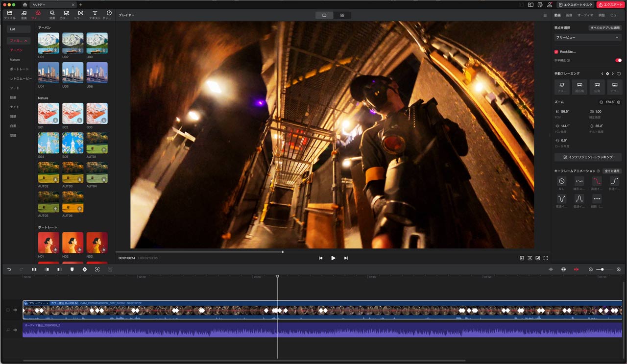
Task: Select the 広角 wide framing preset
Action: pos(597,87)
